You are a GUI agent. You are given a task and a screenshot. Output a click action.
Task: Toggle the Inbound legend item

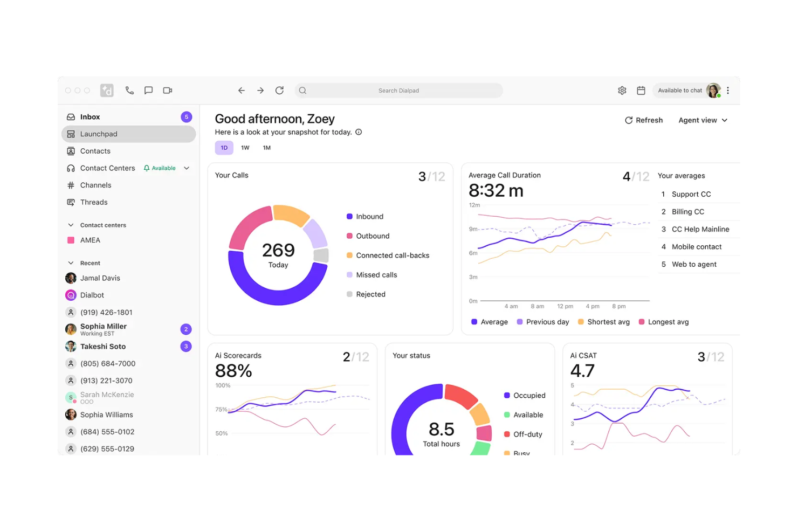point(369,217)
